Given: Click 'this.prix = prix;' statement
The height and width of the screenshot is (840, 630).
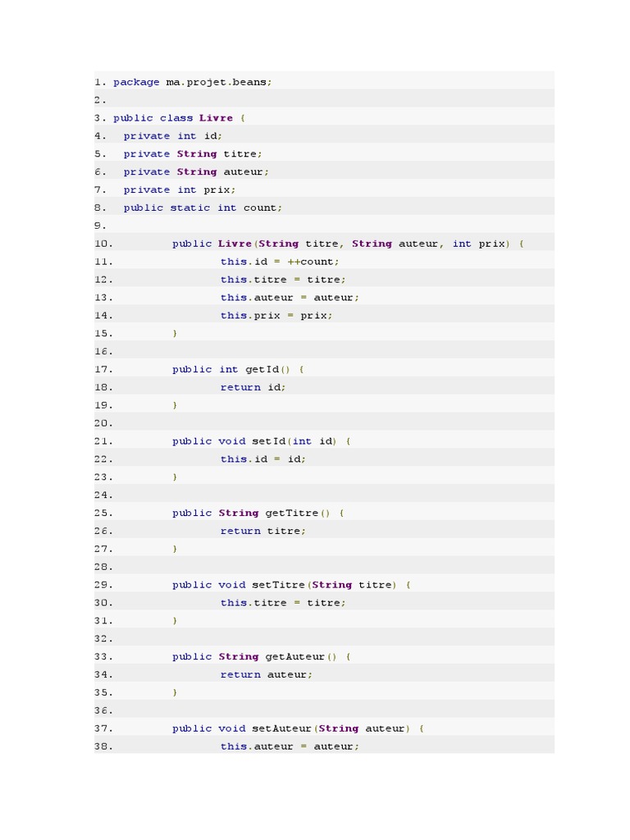Looking at the screenshot, I should [276, 316].
